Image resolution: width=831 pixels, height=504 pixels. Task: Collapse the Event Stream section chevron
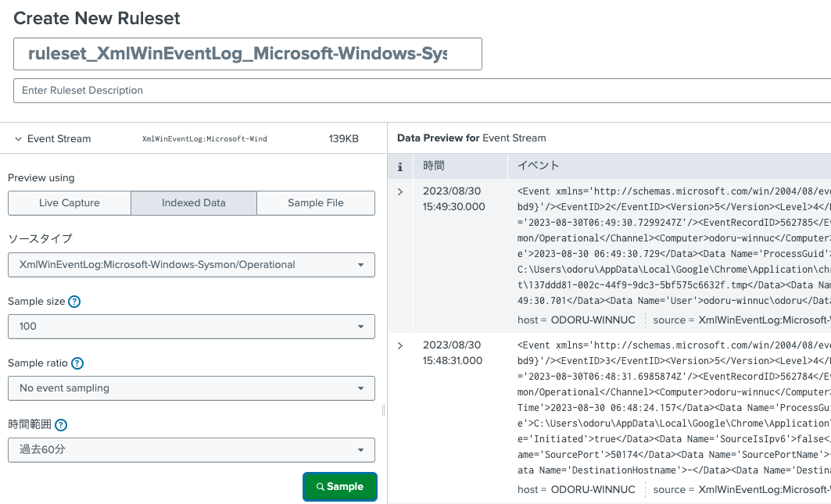tap(18, 139)
